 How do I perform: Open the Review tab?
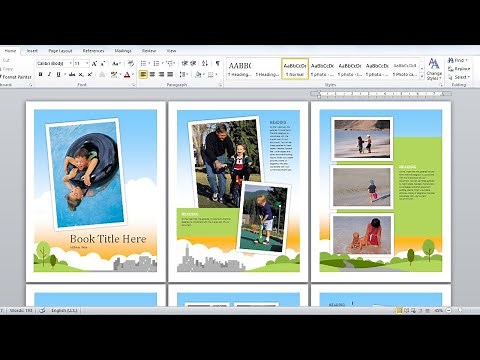(x=149, y=51)
